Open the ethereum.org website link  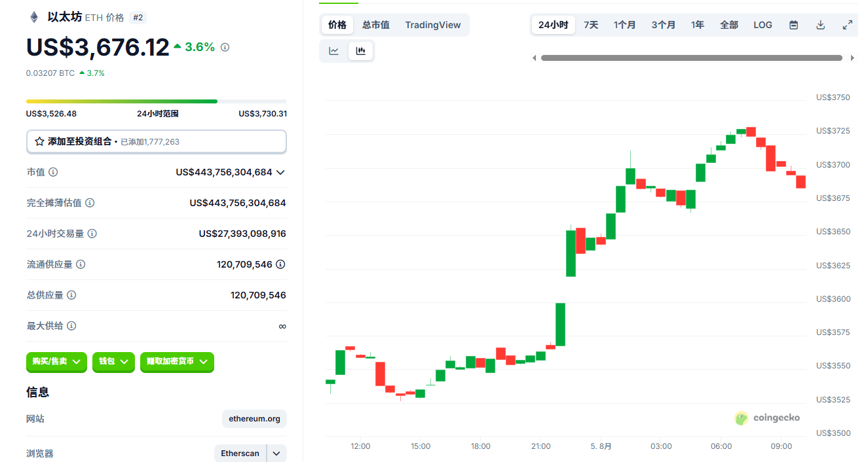pyautogui.click(x=254, y=419)
